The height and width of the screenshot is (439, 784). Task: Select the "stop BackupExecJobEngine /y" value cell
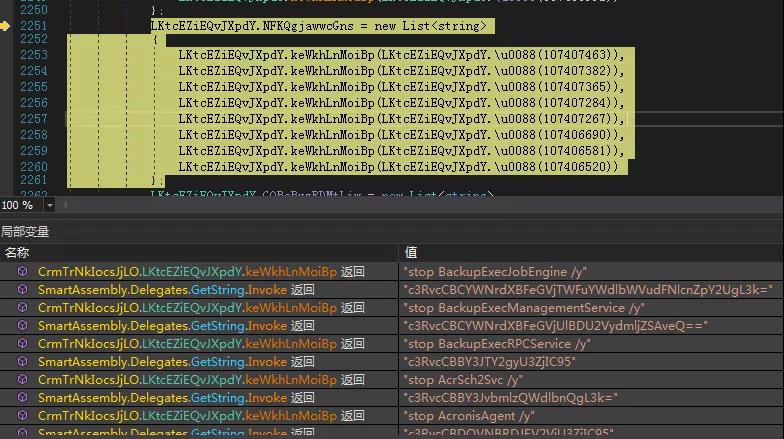tap(494, 272)
